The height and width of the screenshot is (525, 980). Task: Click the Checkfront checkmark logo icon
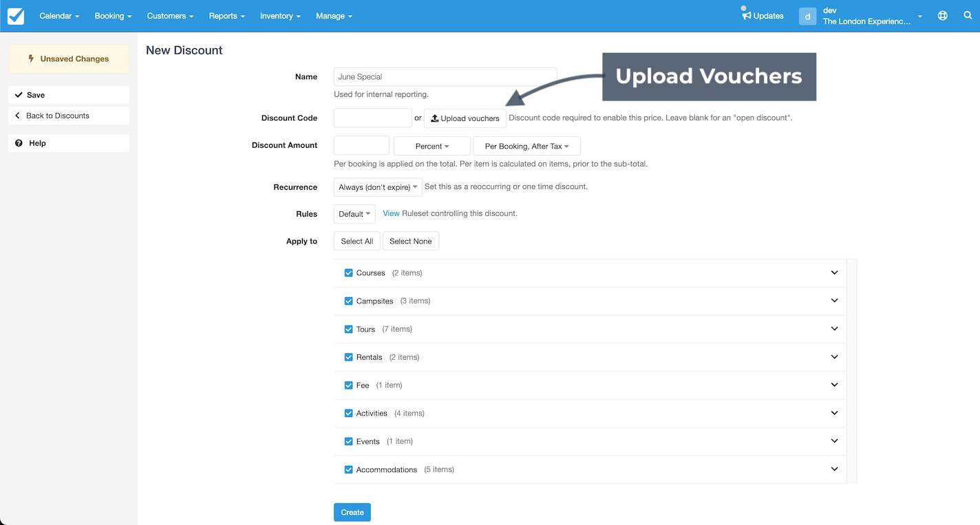[15, 16]
